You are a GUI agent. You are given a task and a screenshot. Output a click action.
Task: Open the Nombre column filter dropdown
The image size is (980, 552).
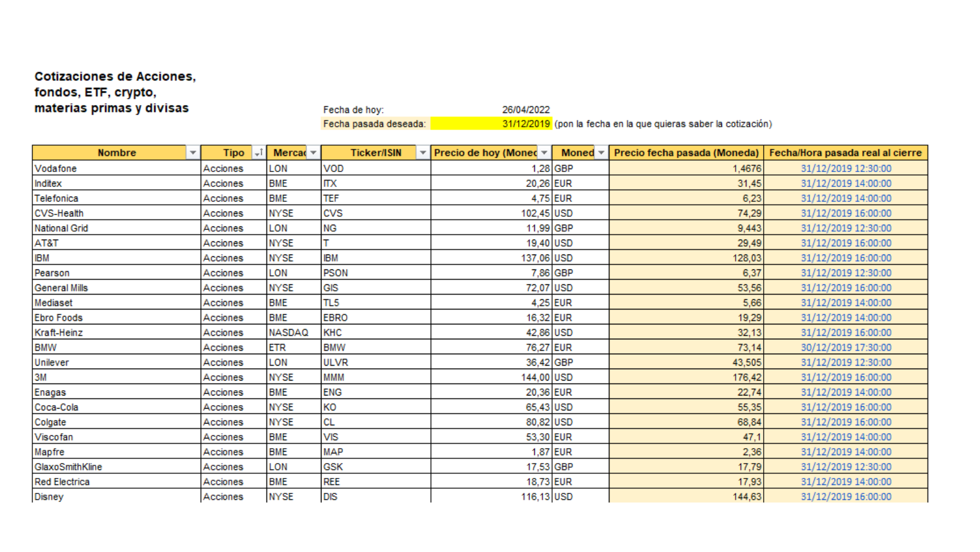pos(193,153)
